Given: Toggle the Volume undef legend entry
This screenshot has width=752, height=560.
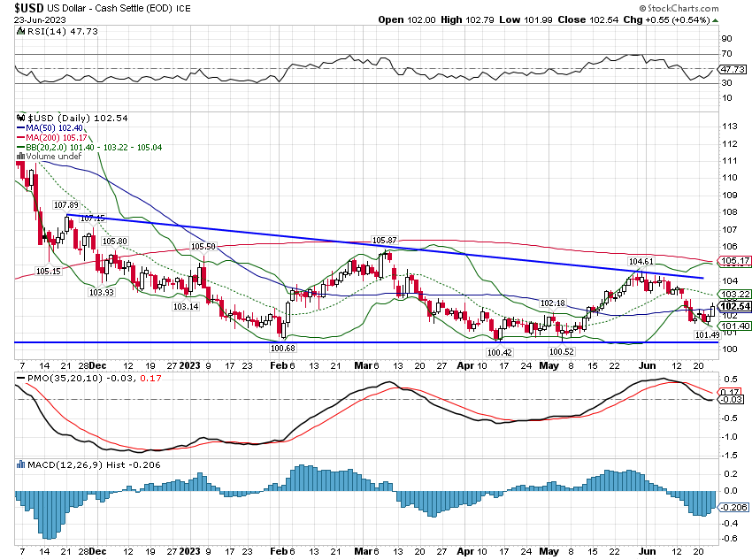Looking at the screenshot, I should coord(55,157).
